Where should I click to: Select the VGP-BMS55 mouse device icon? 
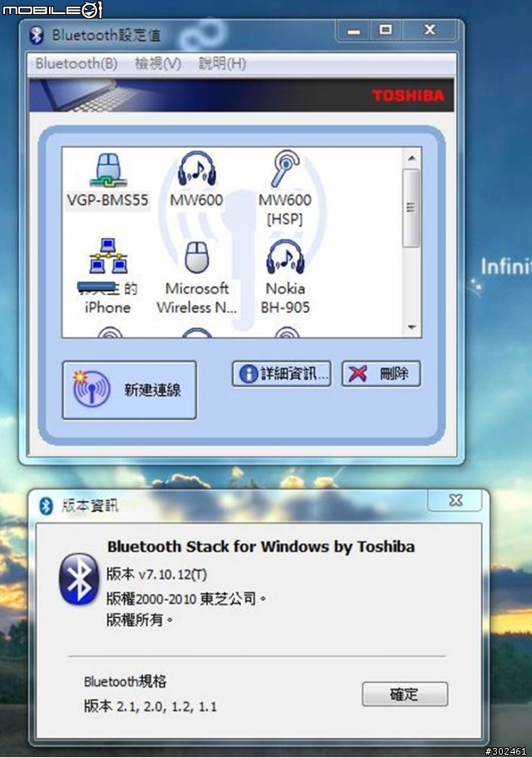(x=108, y=170)
